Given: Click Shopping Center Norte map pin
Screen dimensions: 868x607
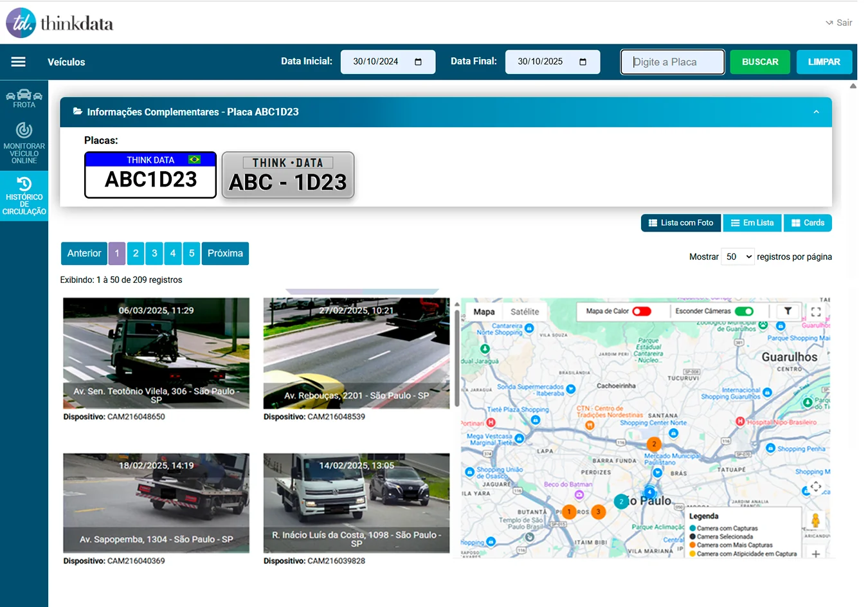Looking at the screenshot, I should tap(673, 433).
